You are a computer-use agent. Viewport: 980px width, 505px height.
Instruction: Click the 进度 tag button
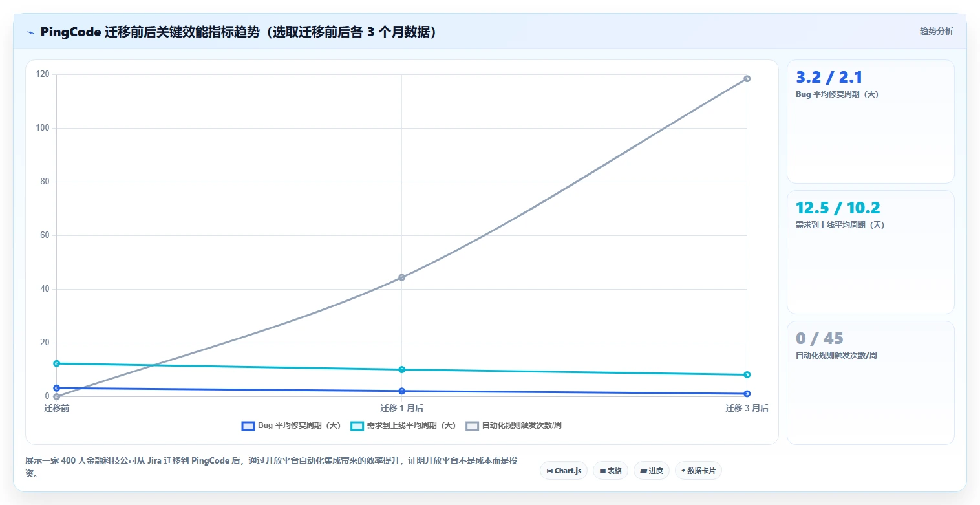pos(652,471)
